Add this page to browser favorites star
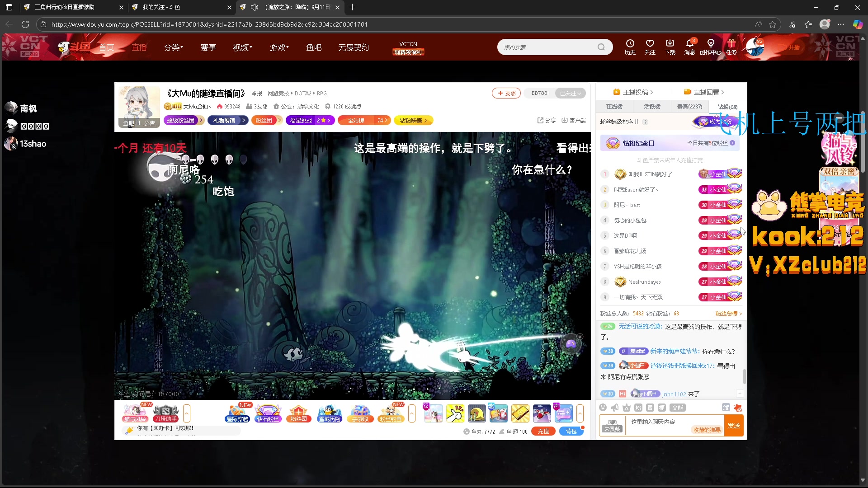Screen dimensions: 868x488 [x=773, y=24]
